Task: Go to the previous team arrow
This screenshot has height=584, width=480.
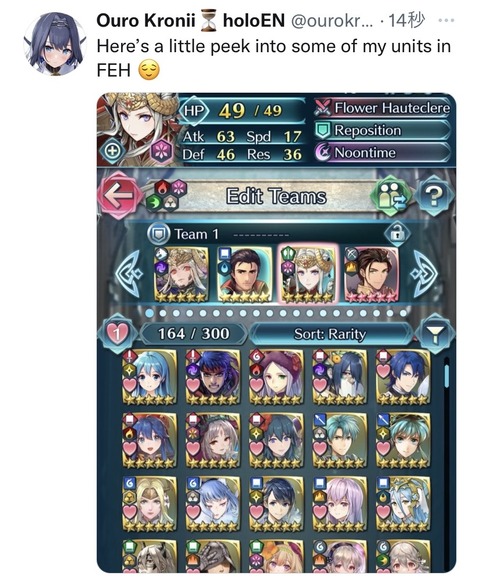Action: pos(129,274)
